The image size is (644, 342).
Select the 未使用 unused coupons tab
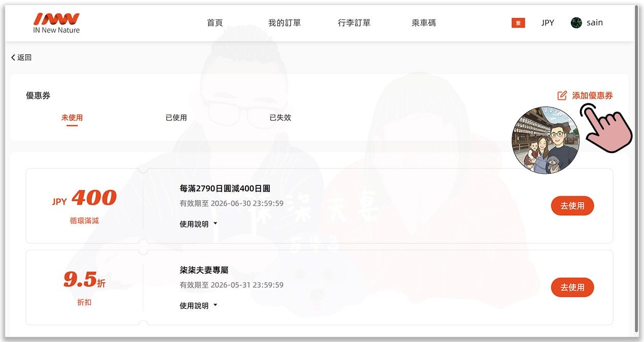click(72, 118)
